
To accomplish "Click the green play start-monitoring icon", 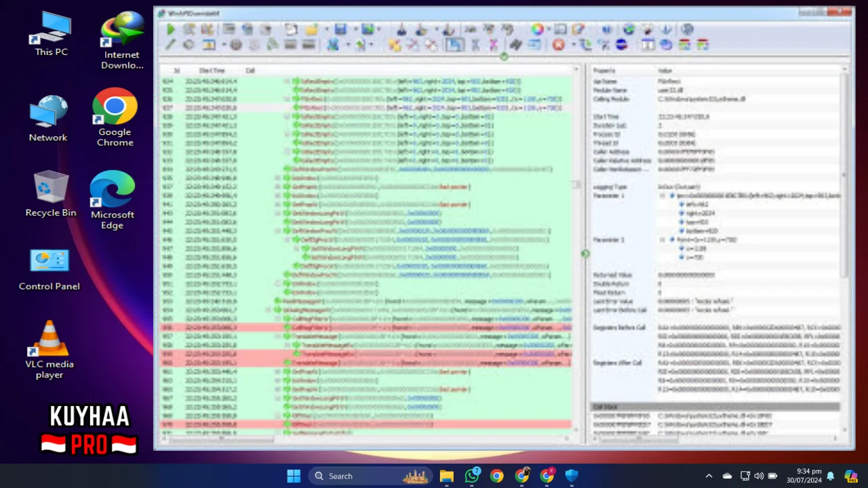I will coord(170,29).
